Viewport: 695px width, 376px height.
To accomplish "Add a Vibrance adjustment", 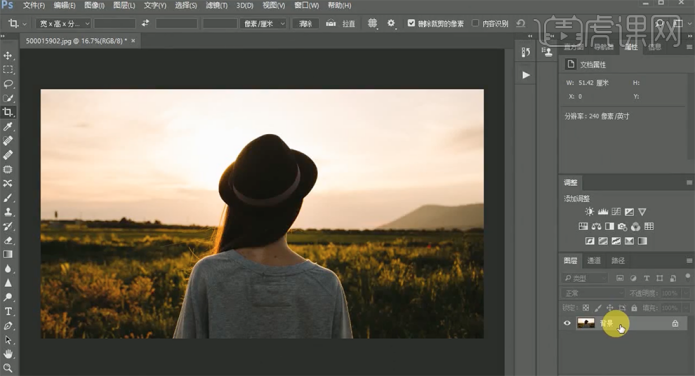I will (642, 212).
